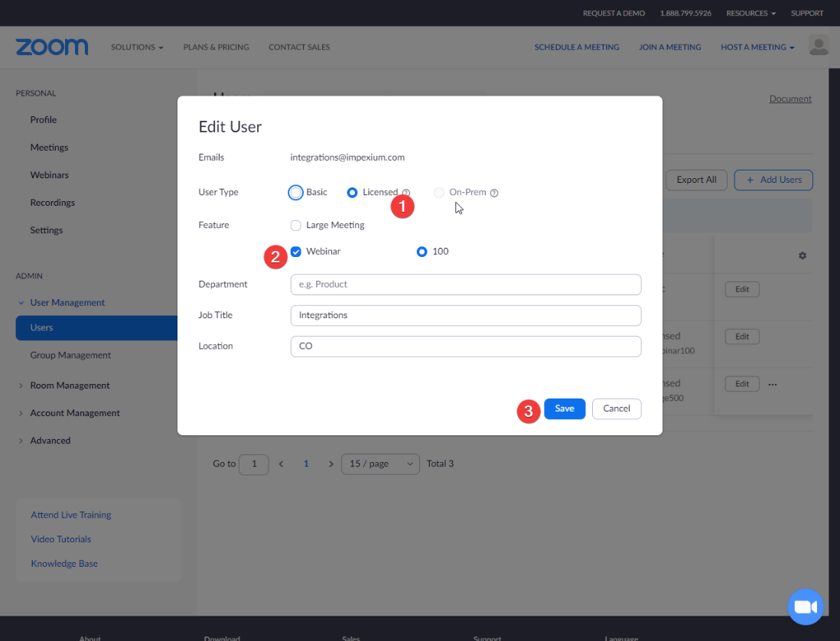Open Recordings in sidebar
Image resolution: width=840 pixels, height=641 pixels.
[53, 203]
